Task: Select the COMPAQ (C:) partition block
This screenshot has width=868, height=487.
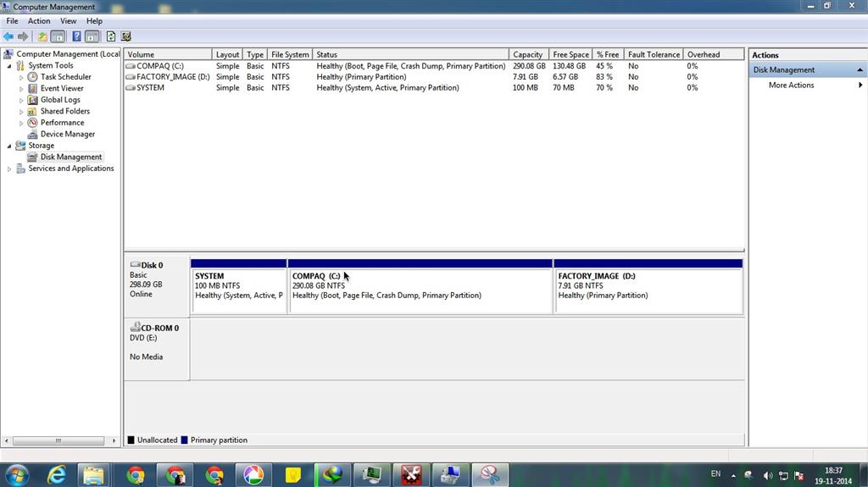Action: (420, 286)
